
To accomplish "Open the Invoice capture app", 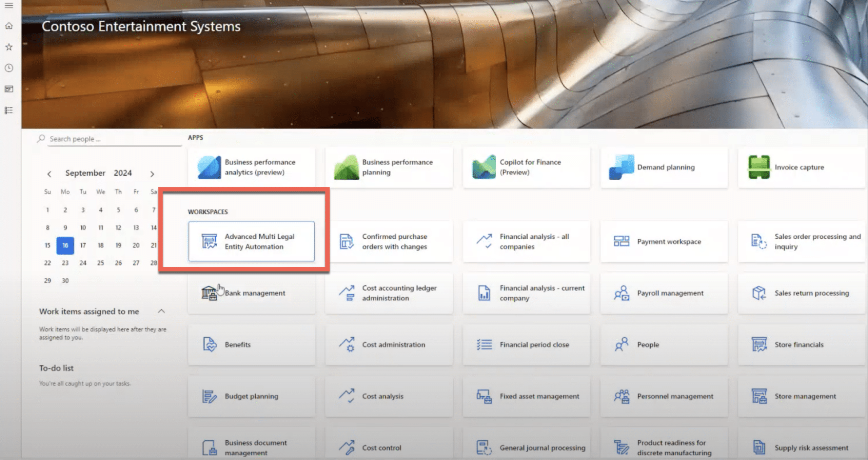I will tap(802, 167).
